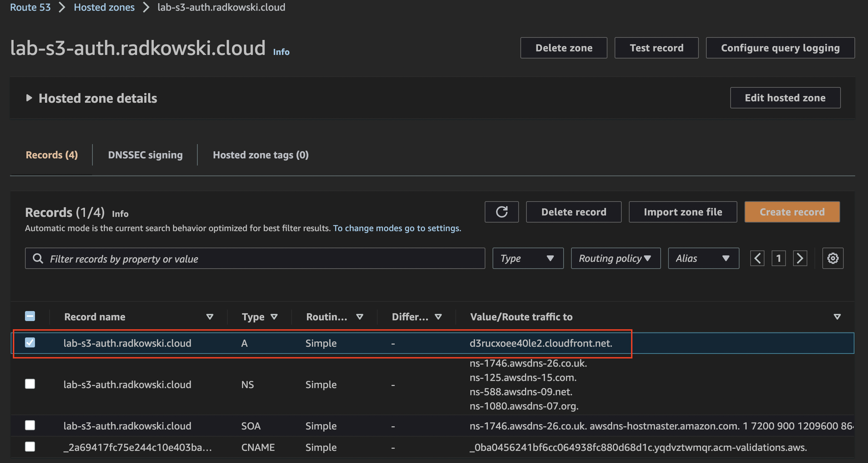The image size is (868, 463).
Task: Click ns-588.awsdns-09.net. nameserver value
Action: tap(521, 392)
